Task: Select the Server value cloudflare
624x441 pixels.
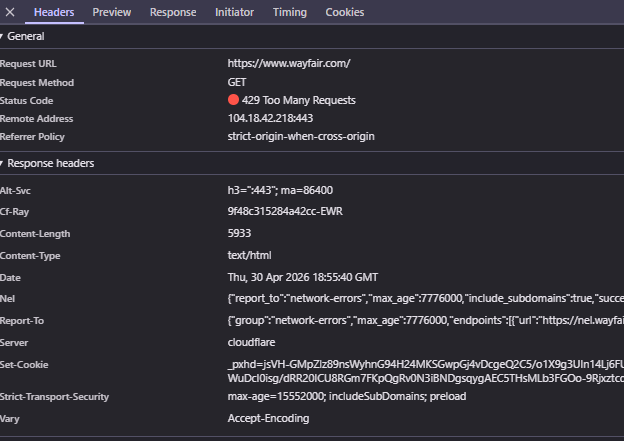Action: click(252, 342)
